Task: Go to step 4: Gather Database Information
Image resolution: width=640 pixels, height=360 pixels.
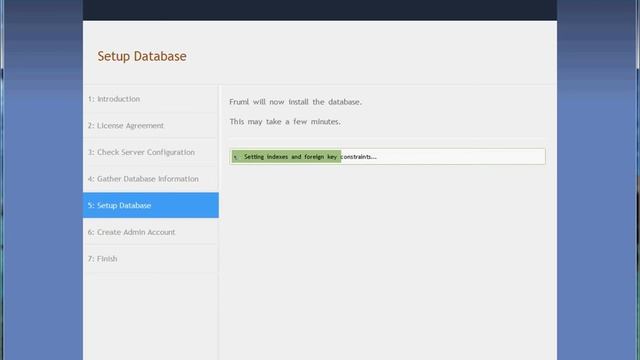Action: coord(151,179)
